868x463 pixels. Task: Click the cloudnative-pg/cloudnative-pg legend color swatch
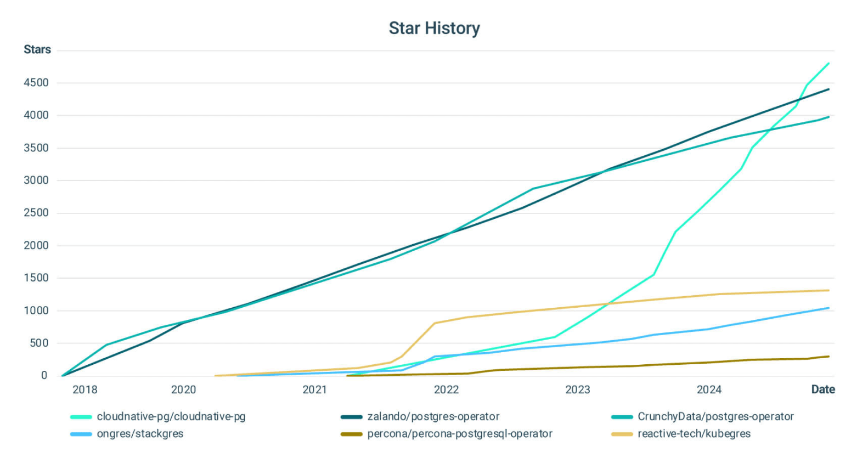point(81,417)
